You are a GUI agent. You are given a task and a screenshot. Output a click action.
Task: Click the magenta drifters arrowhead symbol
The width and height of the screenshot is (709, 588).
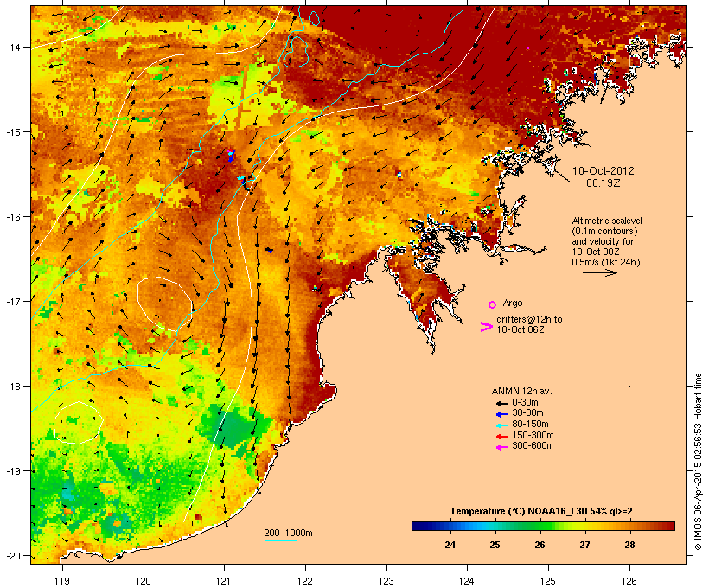coord(487,327)
